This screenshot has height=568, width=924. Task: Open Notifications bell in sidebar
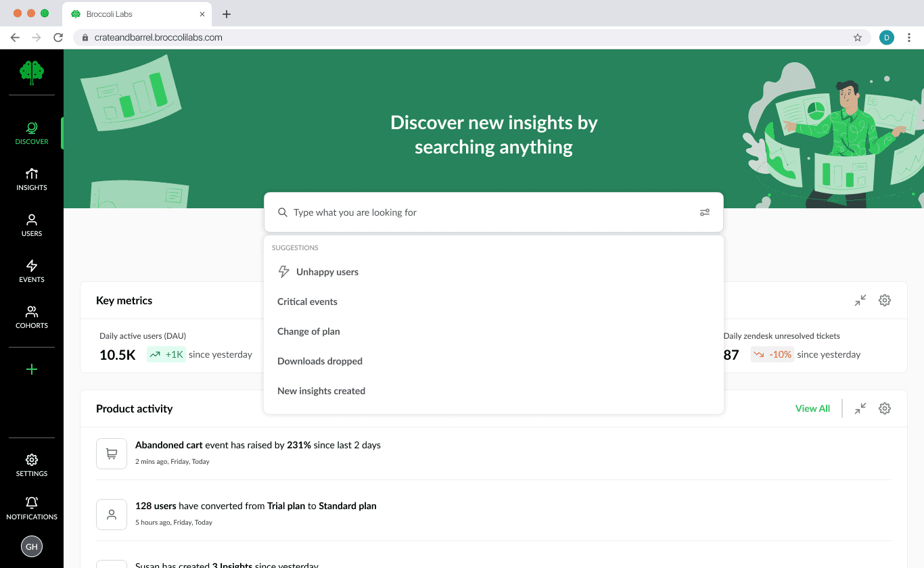tap(32, 508)
